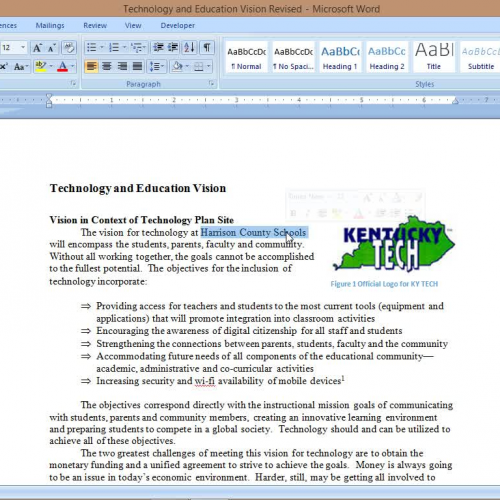Open the font color dropdown arrow
This screenshot has height=500, width=500.
point(72,66)
